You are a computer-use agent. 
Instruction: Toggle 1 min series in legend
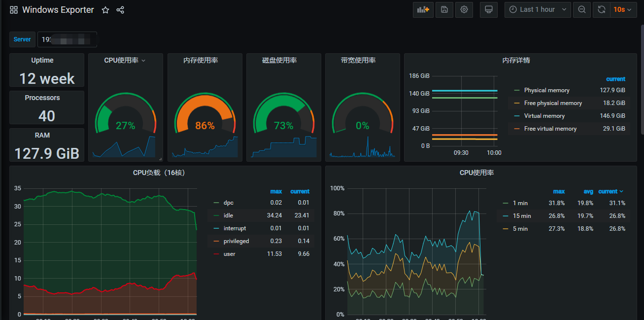(x=520, y=203)
